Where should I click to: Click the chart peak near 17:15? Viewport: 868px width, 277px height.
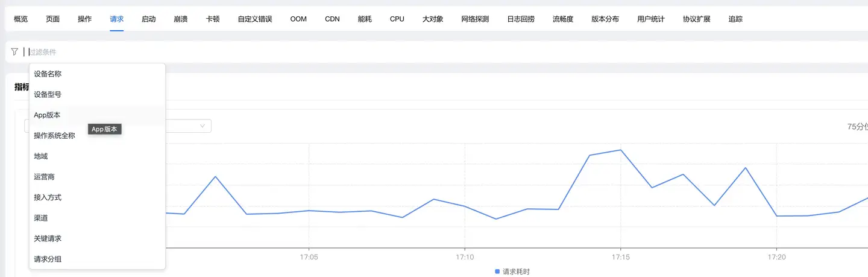(x=620, y=150)
